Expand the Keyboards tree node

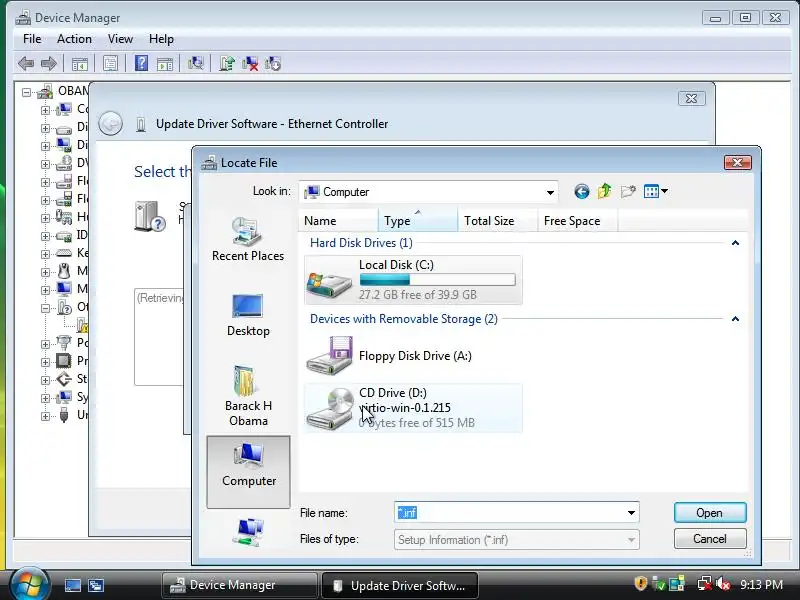[x=45, y=254]
